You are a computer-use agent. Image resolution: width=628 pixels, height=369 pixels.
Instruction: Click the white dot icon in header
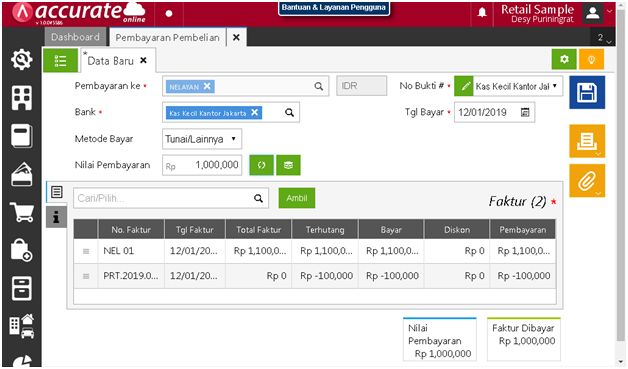(169, 14)
